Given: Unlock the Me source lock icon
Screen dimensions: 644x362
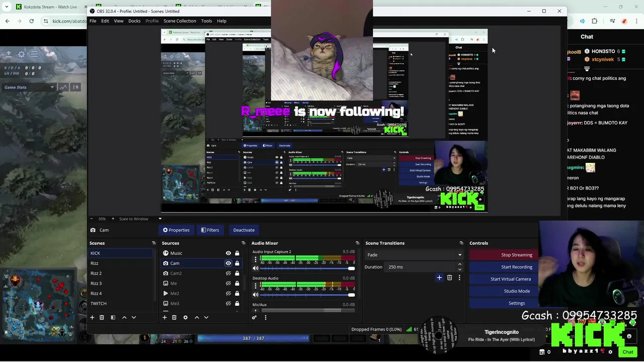Looking at the screenshot, I should click(237, 283).
